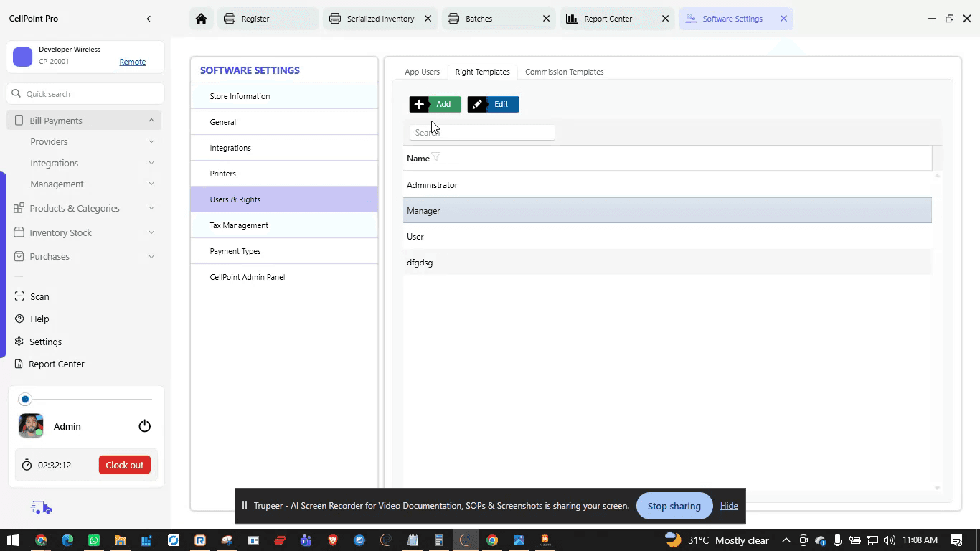
Task: Click the Report Center sidebar icon
Action: 19,364
